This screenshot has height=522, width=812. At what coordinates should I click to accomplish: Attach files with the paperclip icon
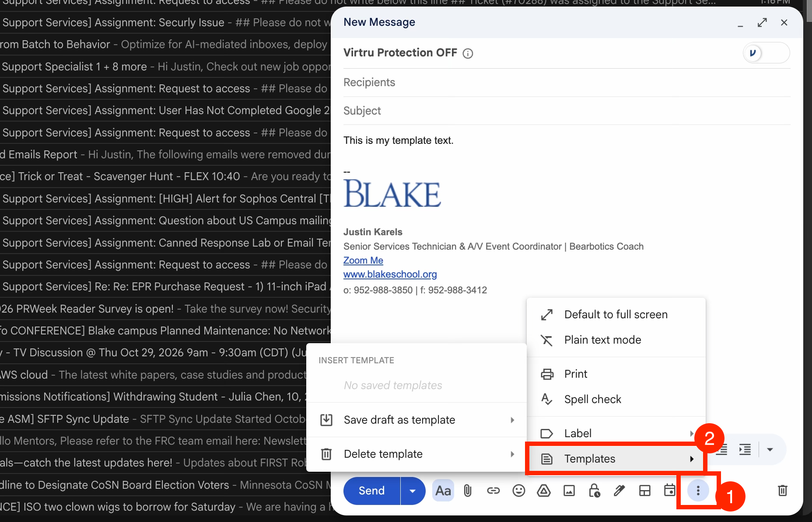tap(468, 491)
